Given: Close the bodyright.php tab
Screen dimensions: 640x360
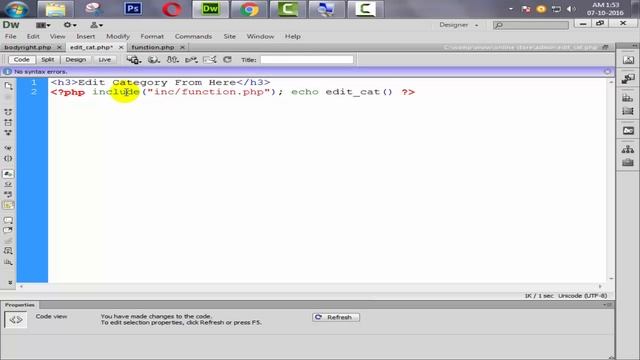Looking at the screenshot, I should (59, 47).
